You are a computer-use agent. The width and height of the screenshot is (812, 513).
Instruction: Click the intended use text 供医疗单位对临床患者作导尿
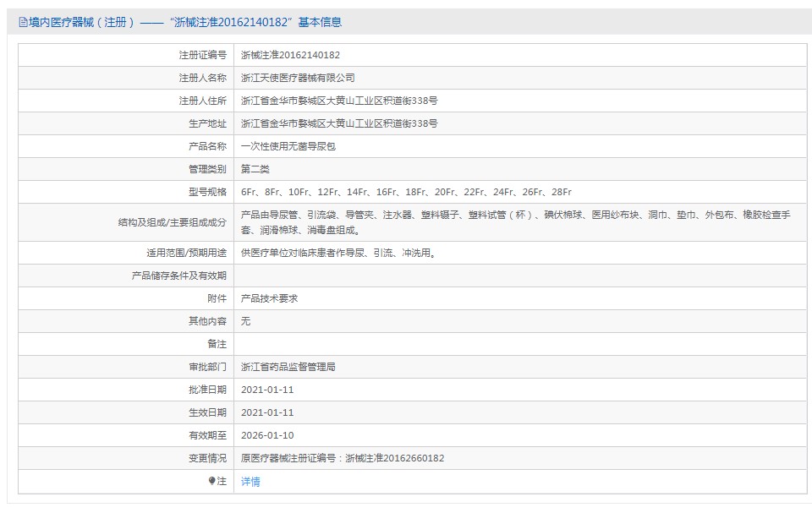pyautogui.click(x=338, y=254)
